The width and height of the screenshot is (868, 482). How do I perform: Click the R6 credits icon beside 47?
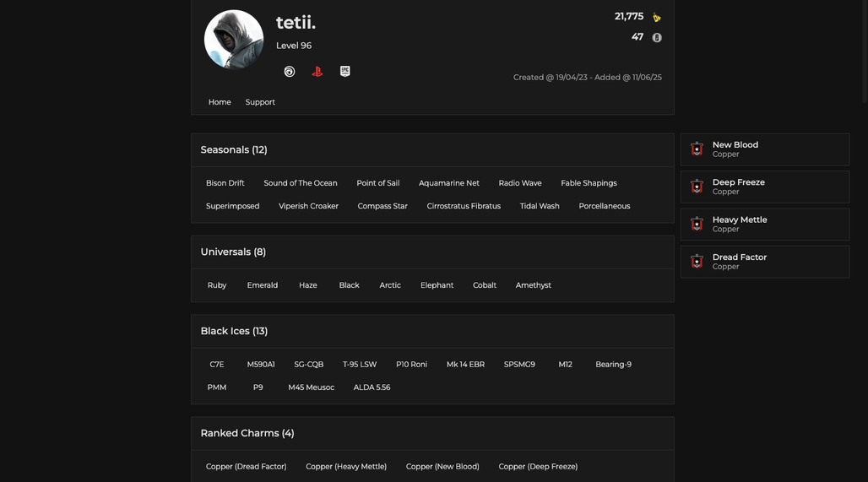(x=657, y=38)
